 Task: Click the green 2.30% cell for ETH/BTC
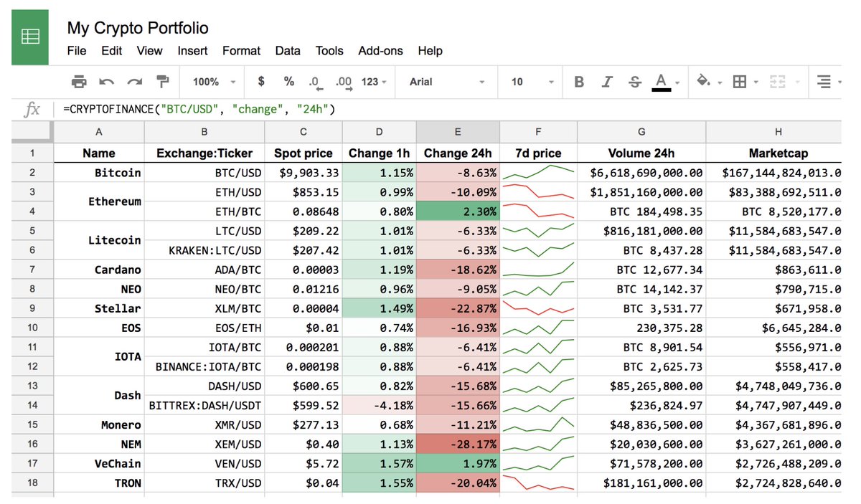[458, 211]
